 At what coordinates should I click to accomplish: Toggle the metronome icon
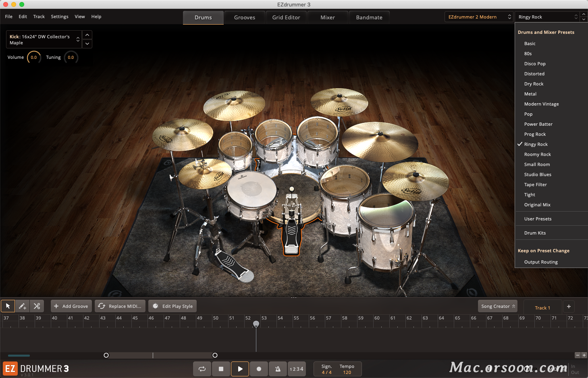point(278,369)
